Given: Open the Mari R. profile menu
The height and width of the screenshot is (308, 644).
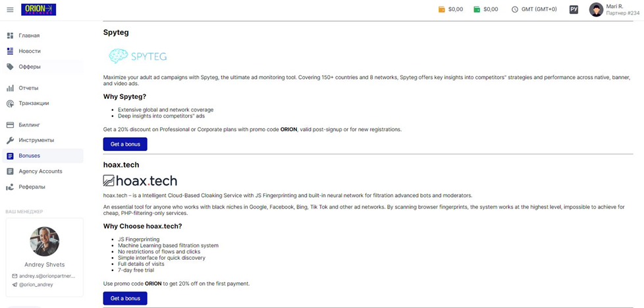Looking at the screenshot, I should (613, 9).
